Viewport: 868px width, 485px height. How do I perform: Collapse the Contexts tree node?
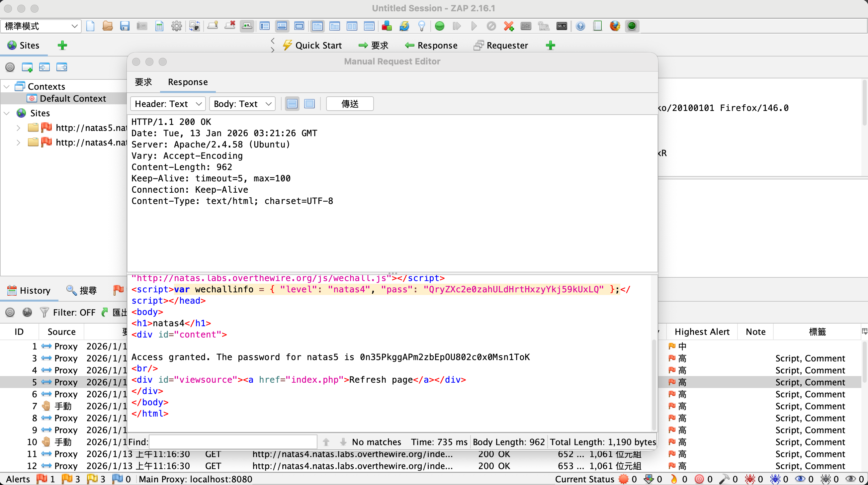tap(6, 87)
